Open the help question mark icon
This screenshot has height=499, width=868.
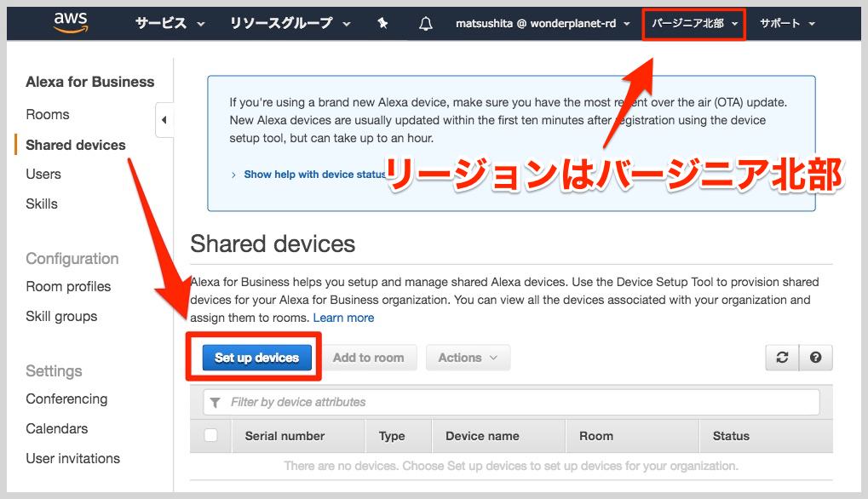[815, 358]
